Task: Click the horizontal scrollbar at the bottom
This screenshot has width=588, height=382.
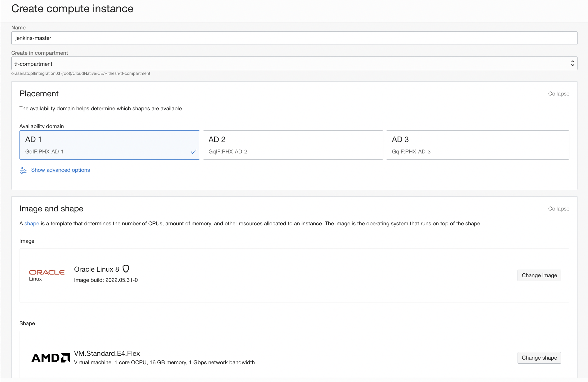Action: click(x=294, y=380)
